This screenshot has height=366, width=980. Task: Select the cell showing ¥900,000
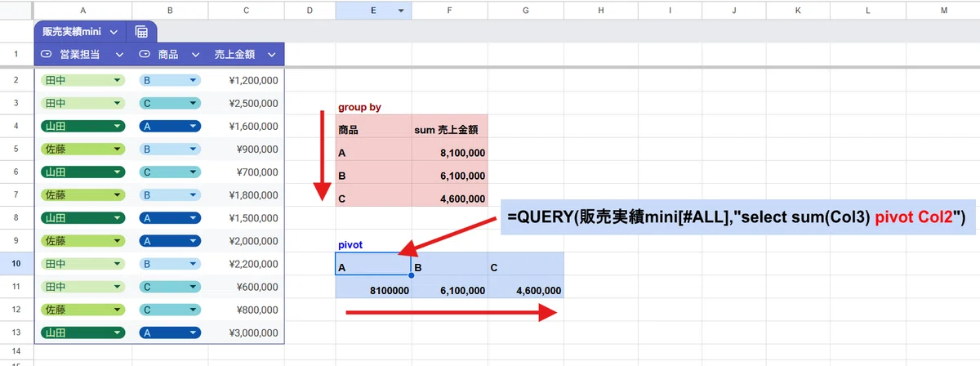click(247, 150)
